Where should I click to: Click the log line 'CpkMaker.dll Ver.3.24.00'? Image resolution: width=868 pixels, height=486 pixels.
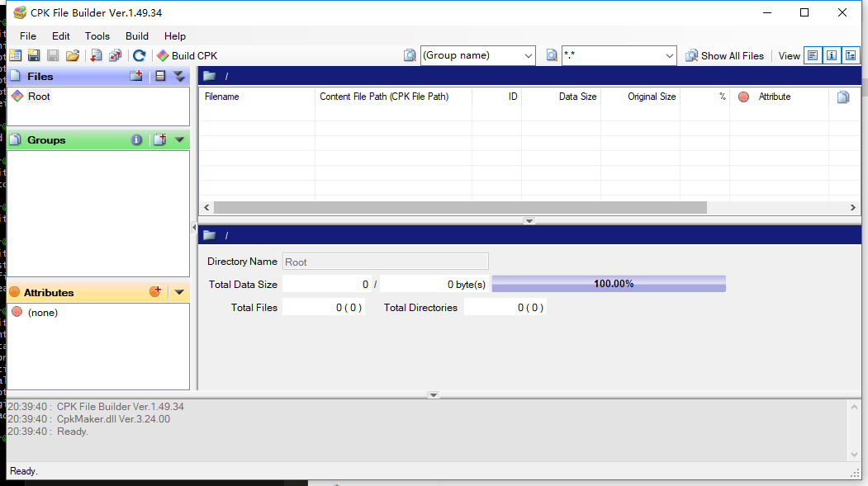click(113, 419)
